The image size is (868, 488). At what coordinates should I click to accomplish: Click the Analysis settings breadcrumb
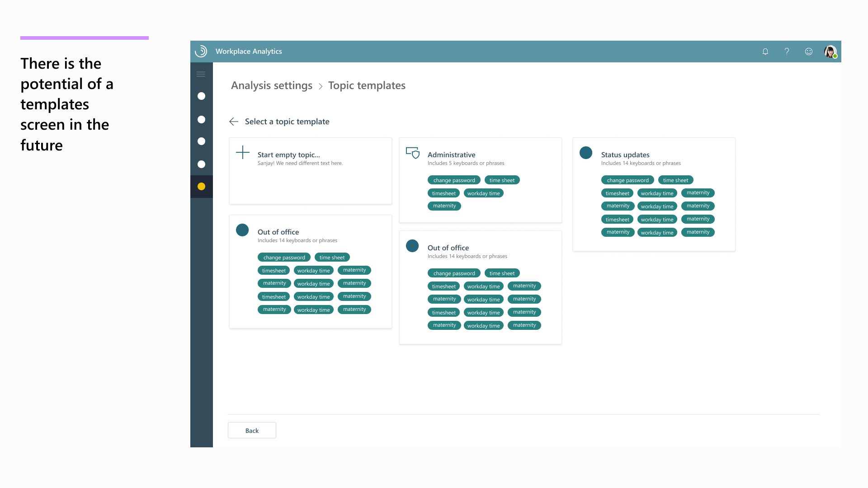point(271,85)
